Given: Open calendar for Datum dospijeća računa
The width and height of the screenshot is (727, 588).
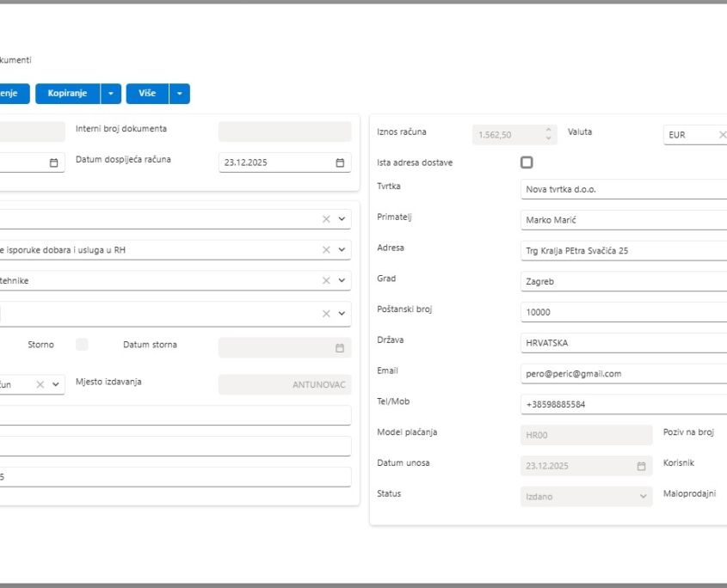Looking at the screenshot, I should [x=340, y=162].
